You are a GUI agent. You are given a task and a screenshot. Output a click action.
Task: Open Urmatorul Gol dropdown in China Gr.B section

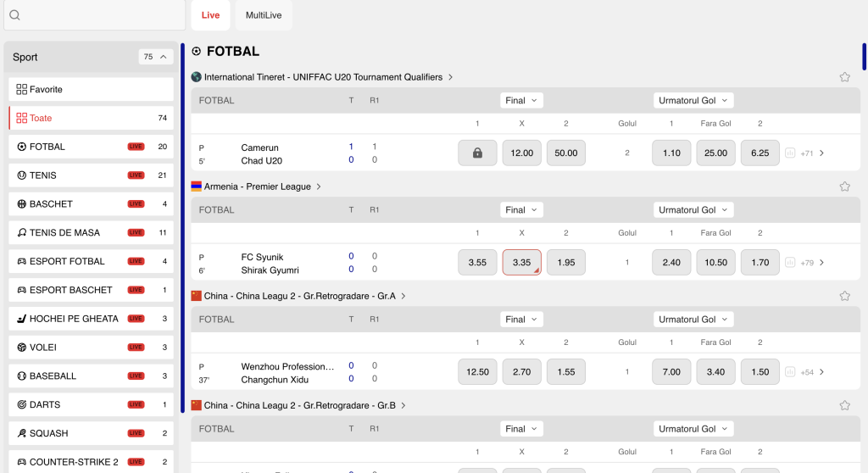tap(693, 429)
